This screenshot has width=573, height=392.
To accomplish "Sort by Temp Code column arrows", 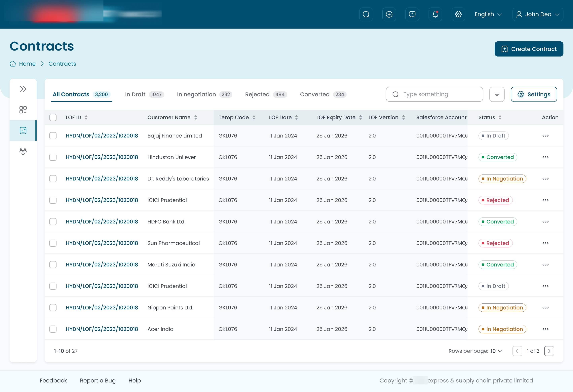I will (254, 117).
